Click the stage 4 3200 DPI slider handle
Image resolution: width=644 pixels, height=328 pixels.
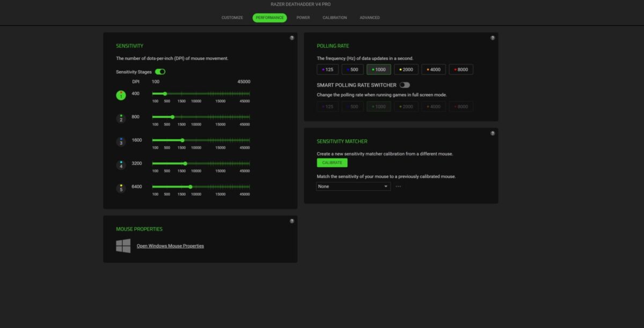click(185, 163)
